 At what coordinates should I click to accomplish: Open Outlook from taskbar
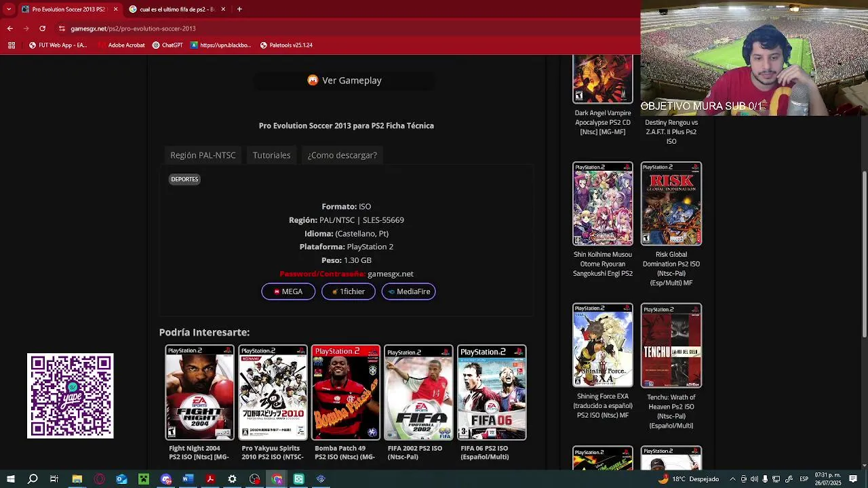pos(121,479)
